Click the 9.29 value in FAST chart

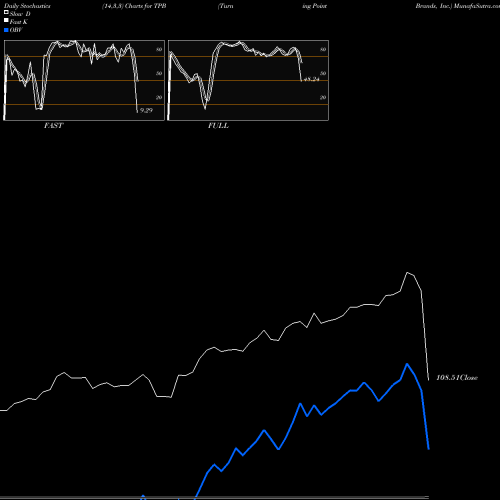tap(146, 110)
